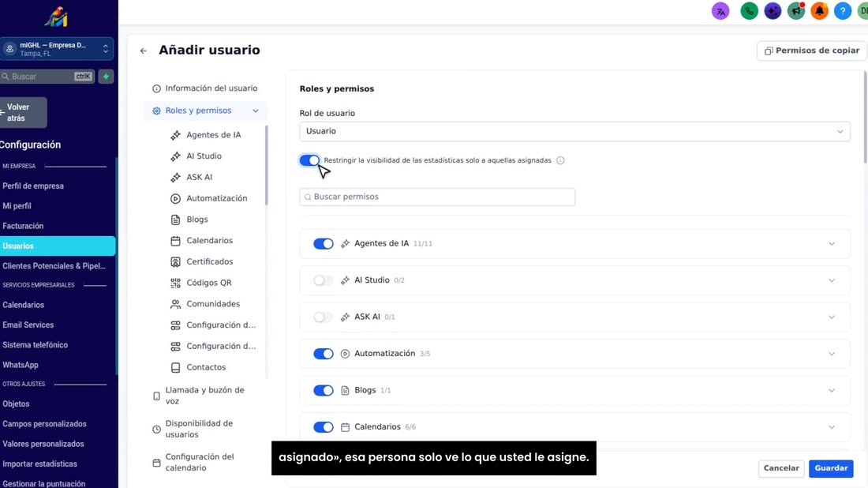Select Usuarios in the settings sidebar
868x488 pixels.
(58, 246)
